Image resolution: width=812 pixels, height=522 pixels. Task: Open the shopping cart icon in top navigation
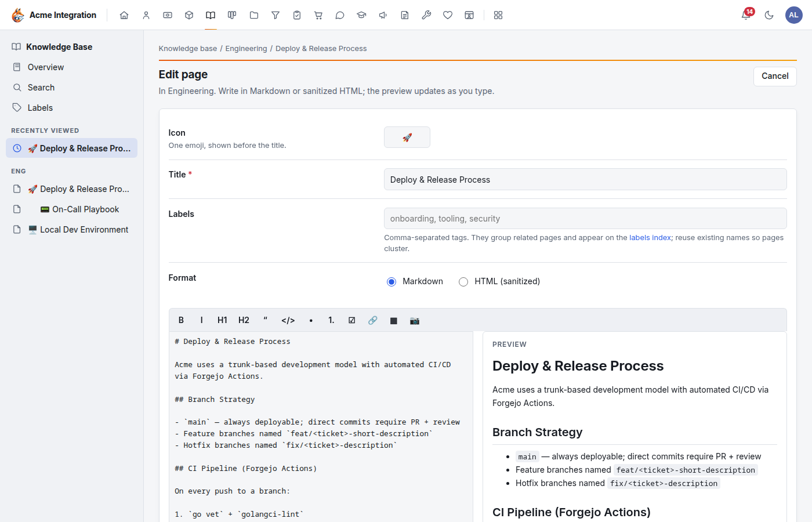pos(318,15)
